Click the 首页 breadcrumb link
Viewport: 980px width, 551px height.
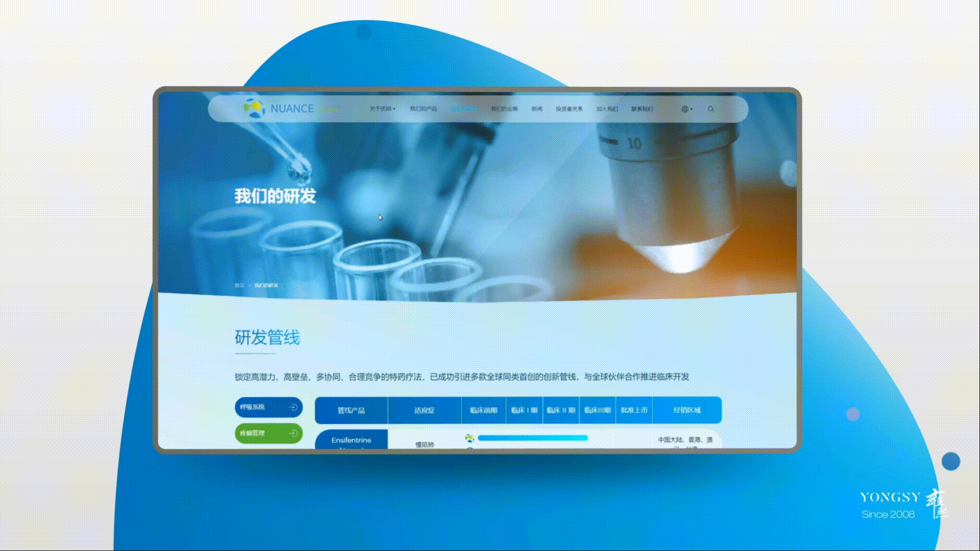(x=239, y=285)
